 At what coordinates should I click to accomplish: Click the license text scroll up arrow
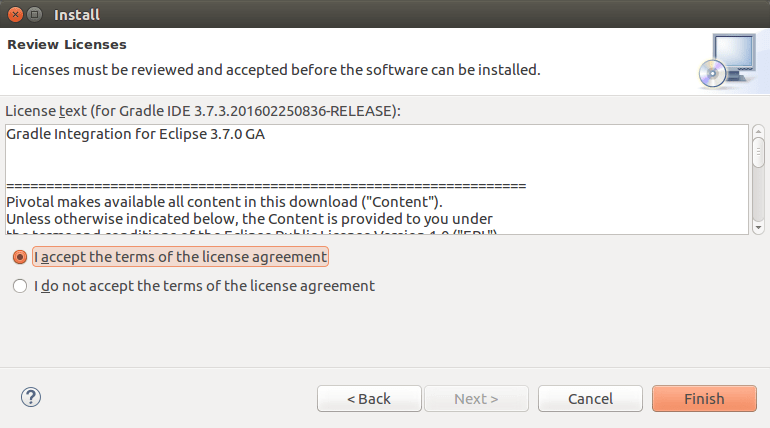[758, 131]
